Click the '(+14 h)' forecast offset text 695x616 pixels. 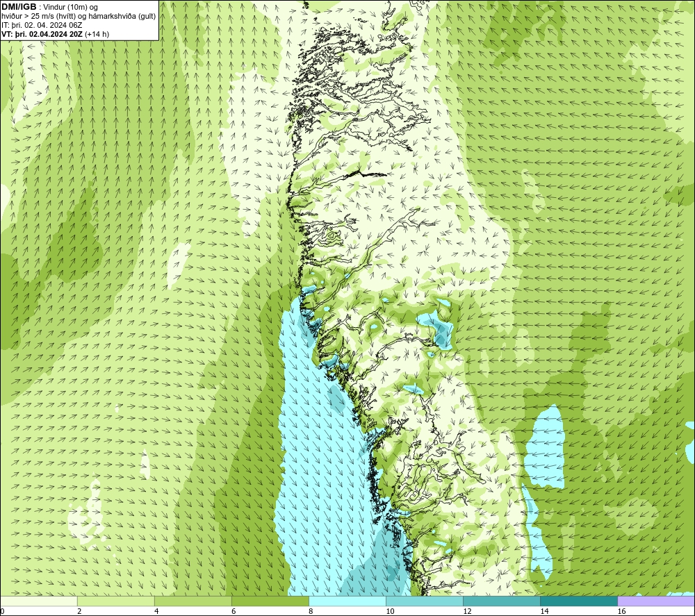[97, 34]
